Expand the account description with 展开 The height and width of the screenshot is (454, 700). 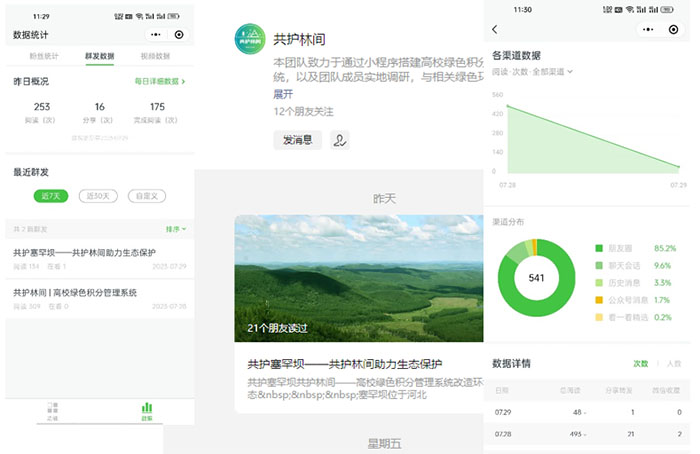(283, 94)
